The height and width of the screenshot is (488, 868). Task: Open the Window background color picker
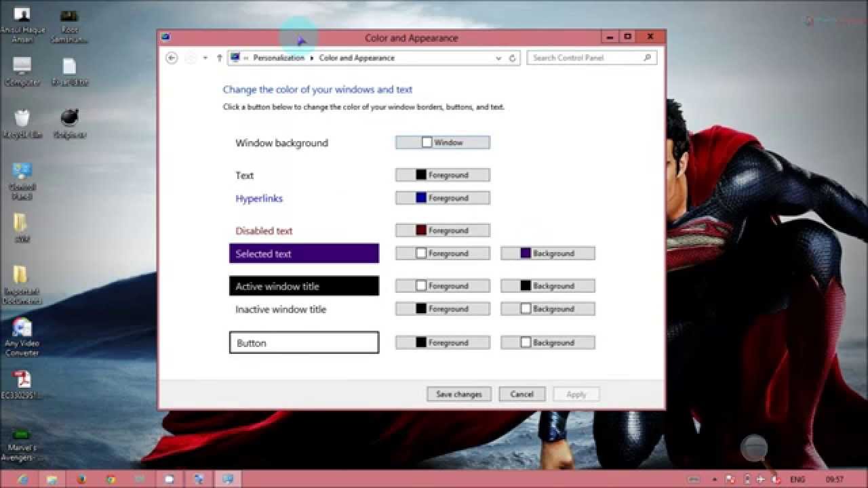(x=442, y=142)
